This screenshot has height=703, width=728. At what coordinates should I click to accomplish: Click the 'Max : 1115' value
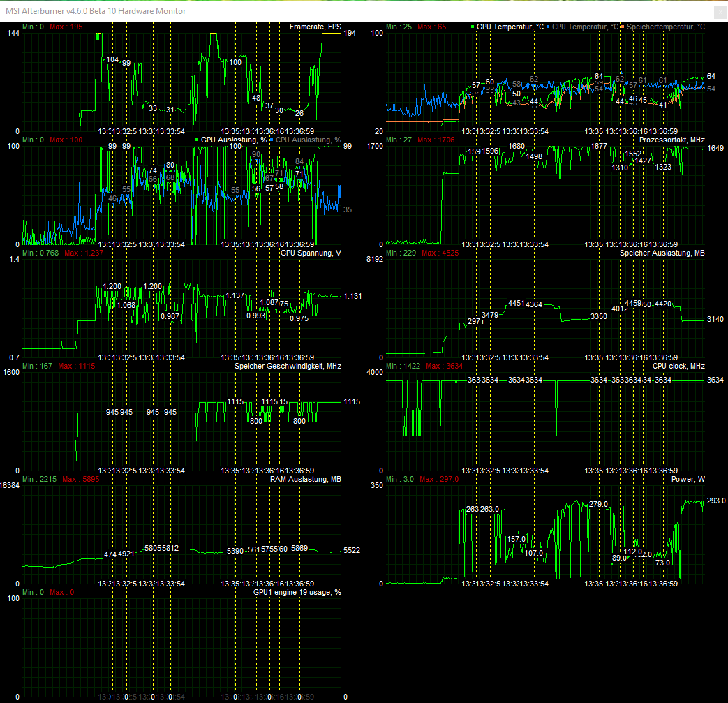(x=77, y=366)
